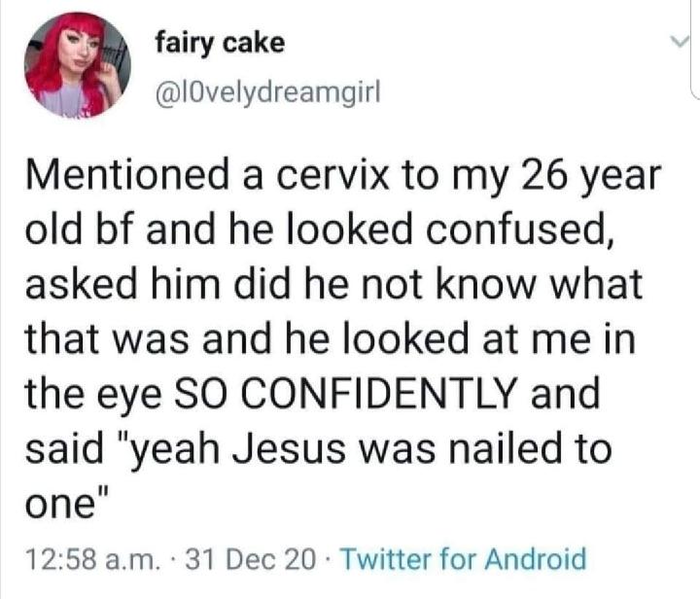This screenshot has height=599, width=700.
Task: Select the 31 Dec 20 date
Action: pos(251,560)
